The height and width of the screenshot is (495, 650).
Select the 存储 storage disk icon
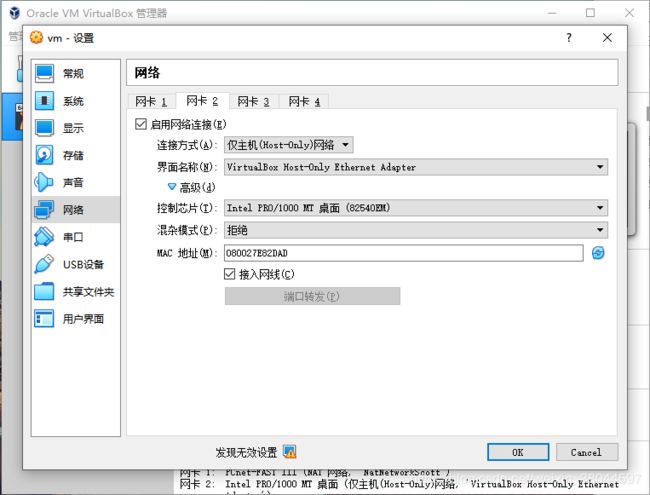pyautogui.click(x=44, y=155)
